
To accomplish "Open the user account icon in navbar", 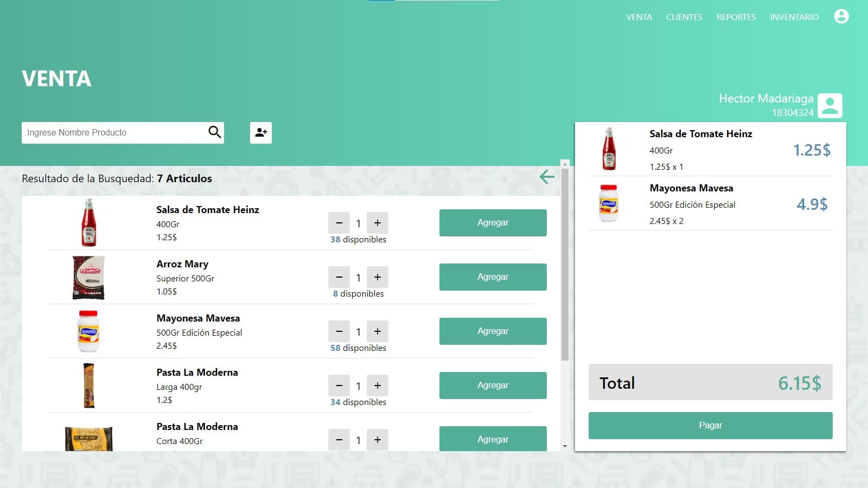I will [x=841, y=17].
